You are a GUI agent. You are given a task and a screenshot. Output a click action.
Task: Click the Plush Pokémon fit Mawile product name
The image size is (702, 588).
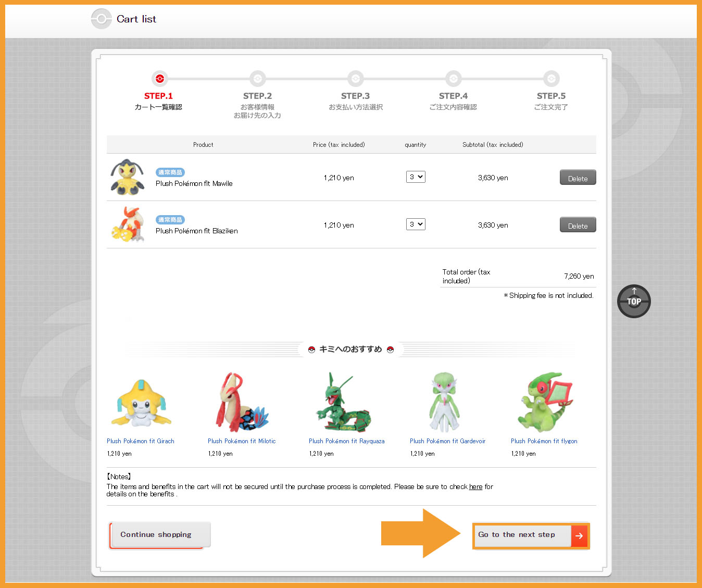point(194,184)
